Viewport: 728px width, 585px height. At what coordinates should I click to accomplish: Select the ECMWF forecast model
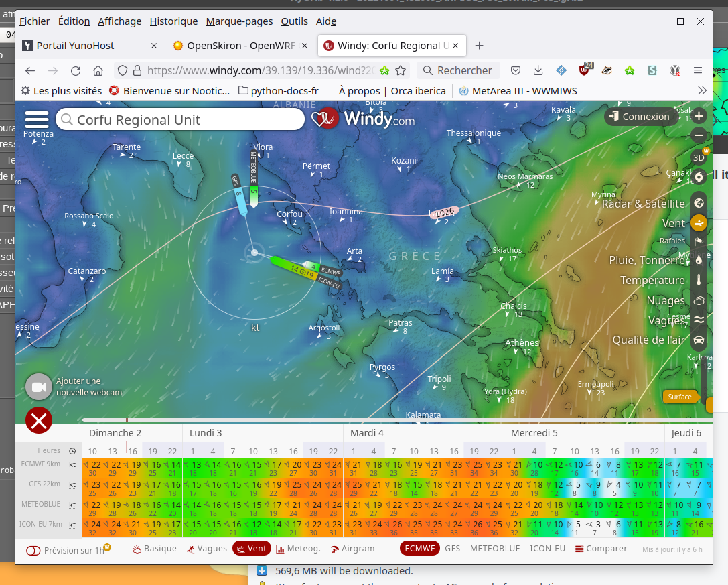click(x=420, y=549)
